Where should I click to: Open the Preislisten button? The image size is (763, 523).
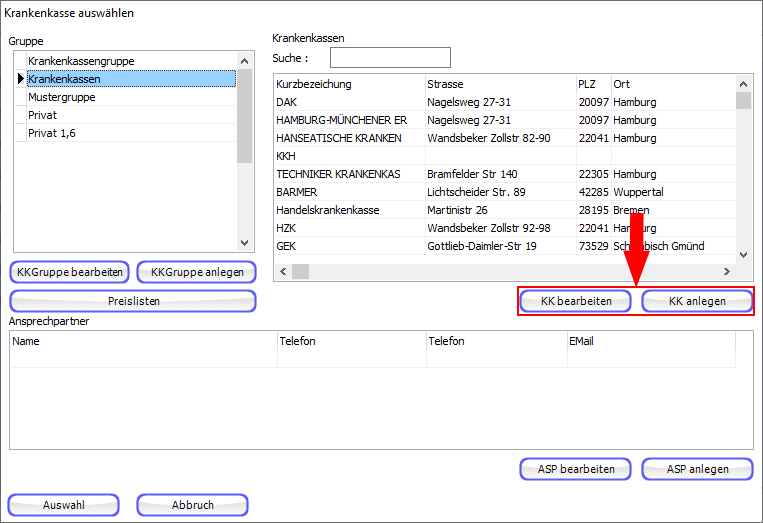(133, 301)
